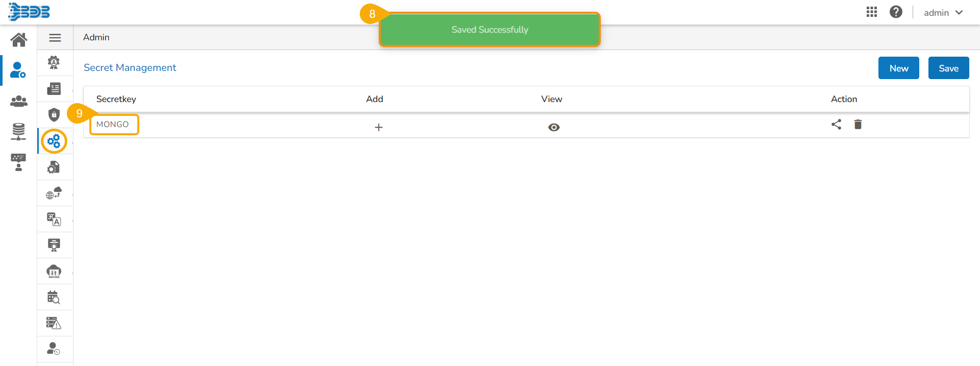Image resolution: width=980 pixels, height=366 pixels.
Task: Click the New button
Action: [898, 68]
